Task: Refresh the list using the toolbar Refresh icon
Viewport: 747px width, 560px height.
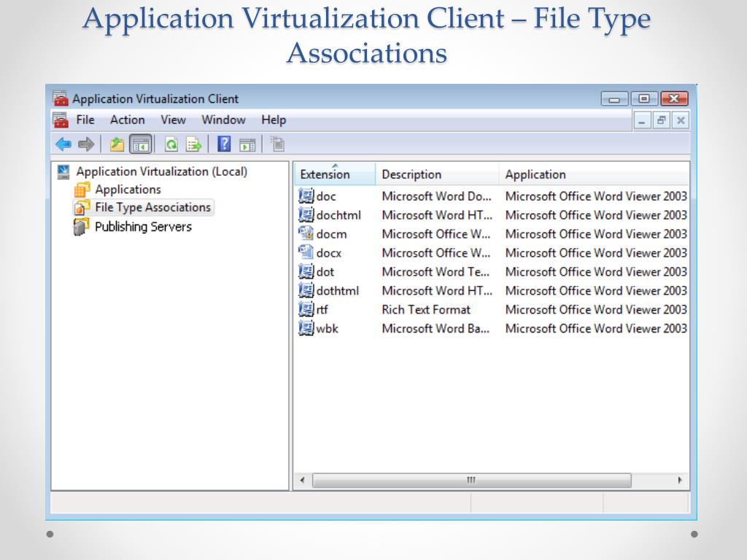Action: (171, 144)
